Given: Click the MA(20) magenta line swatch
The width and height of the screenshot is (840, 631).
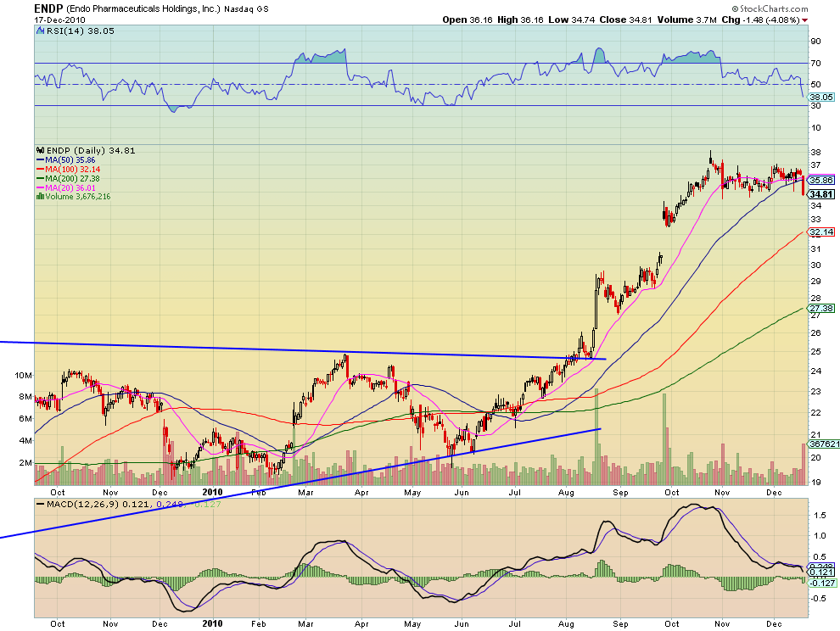Looking at the screenshot, I should coord(40,188).
